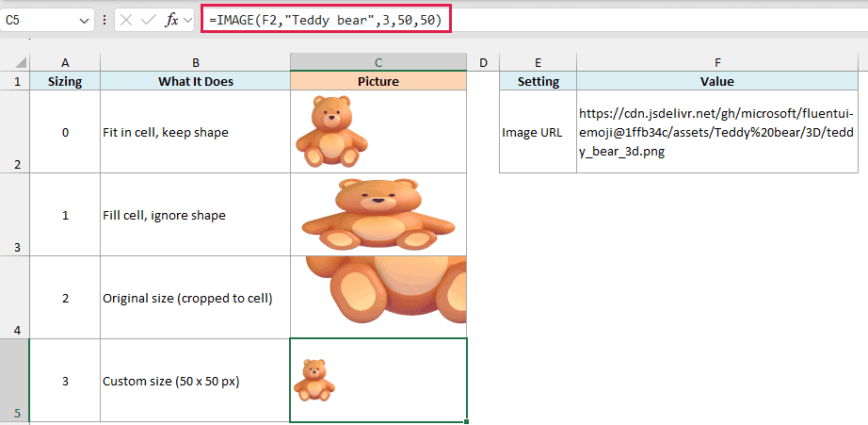
Task: Select column C header
Action: click(378, 62)
